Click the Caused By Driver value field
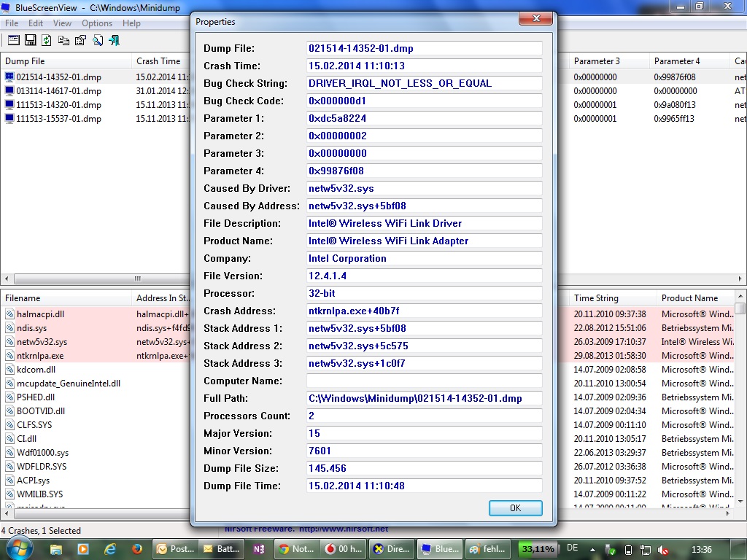The image size is (747, 560). point(424,188)
